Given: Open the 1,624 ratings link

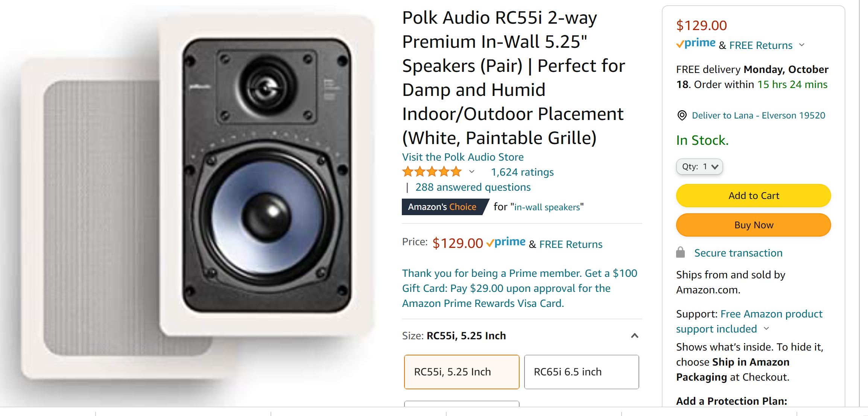Looking at the screenshot, I should [522, 172].
